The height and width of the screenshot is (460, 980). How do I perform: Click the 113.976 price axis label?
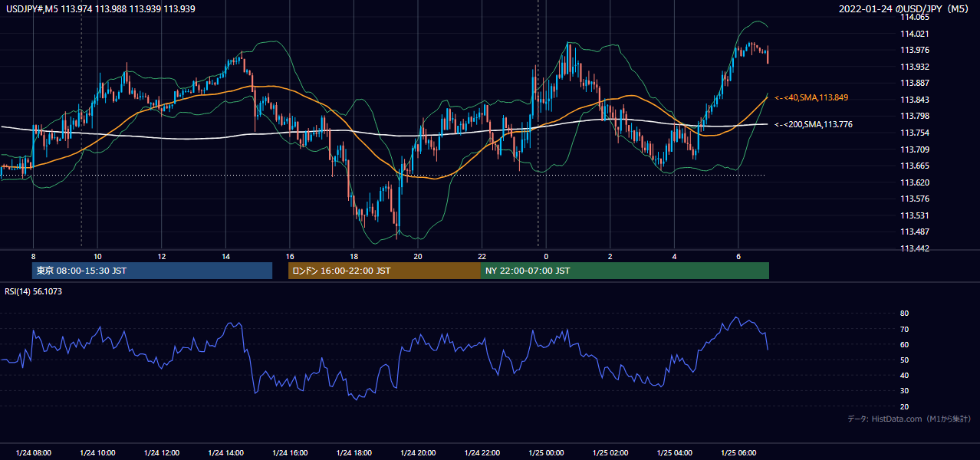pyautogui.click(x=915, y=50)
